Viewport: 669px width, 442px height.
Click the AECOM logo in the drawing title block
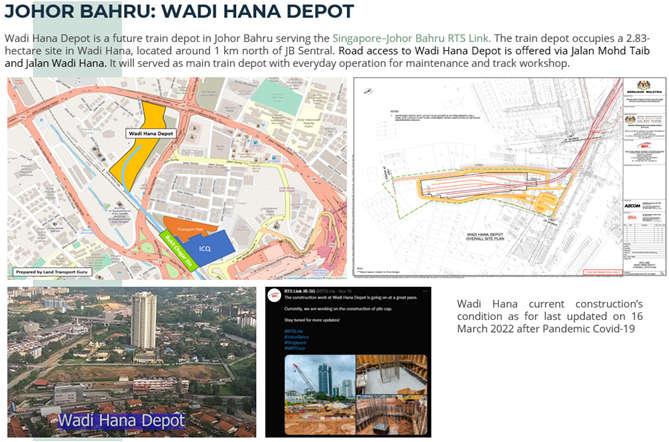pos(633,206)
